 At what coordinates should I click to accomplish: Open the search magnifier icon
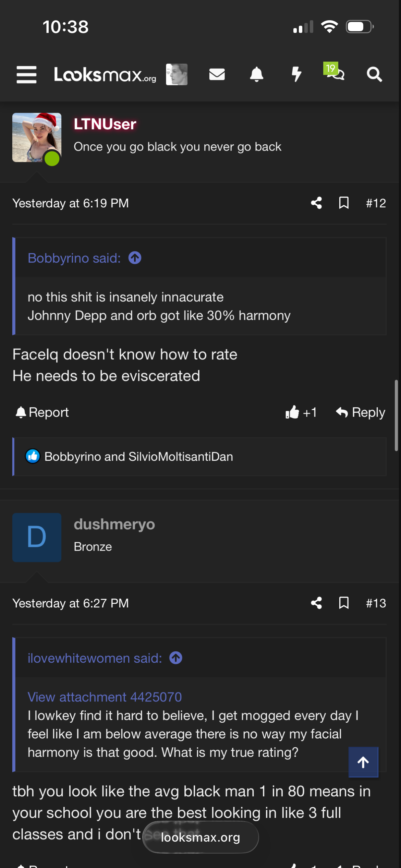(374, 74)
